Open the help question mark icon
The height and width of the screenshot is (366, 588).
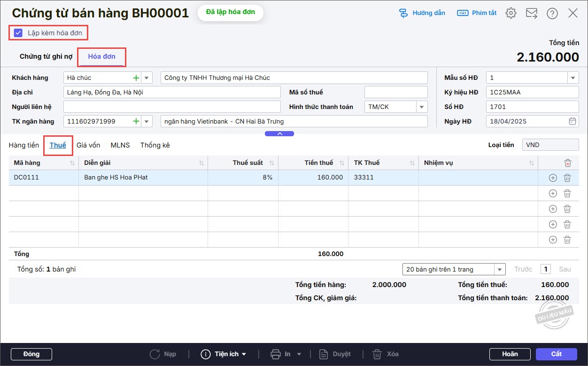(552, 13)
